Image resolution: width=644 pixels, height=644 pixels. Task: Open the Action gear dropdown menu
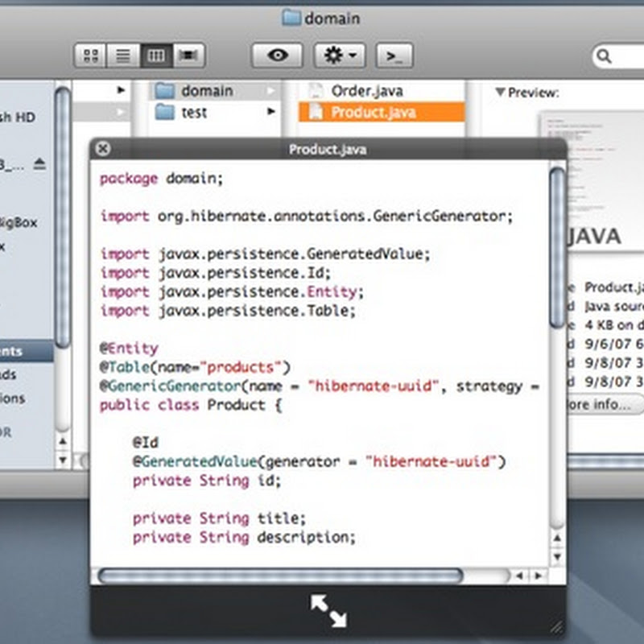click(340, 56)
